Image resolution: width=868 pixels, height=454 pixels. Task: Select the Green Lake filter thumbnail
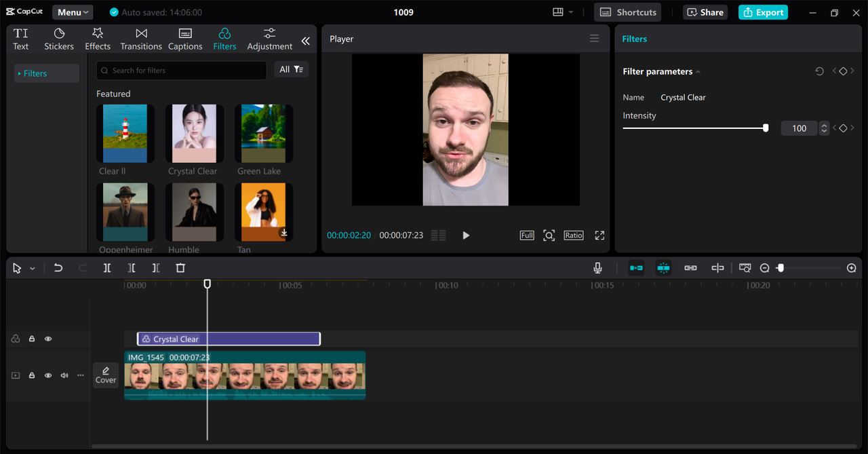point(264,134)
